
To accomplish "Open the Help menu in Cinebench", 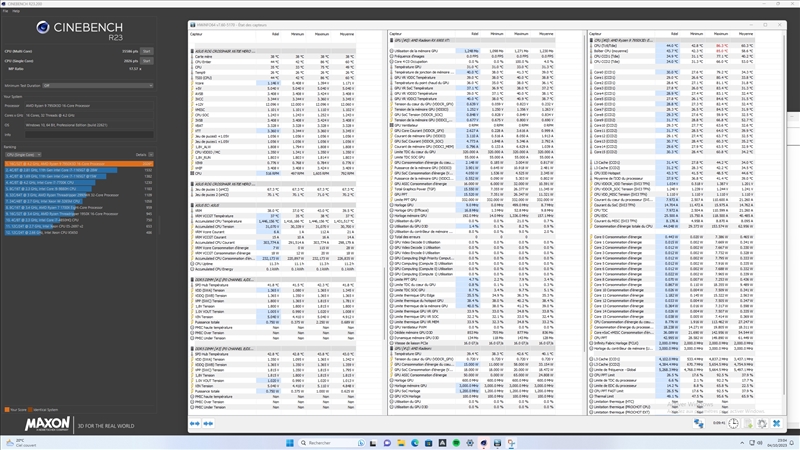I will click(x=15, y=10).
